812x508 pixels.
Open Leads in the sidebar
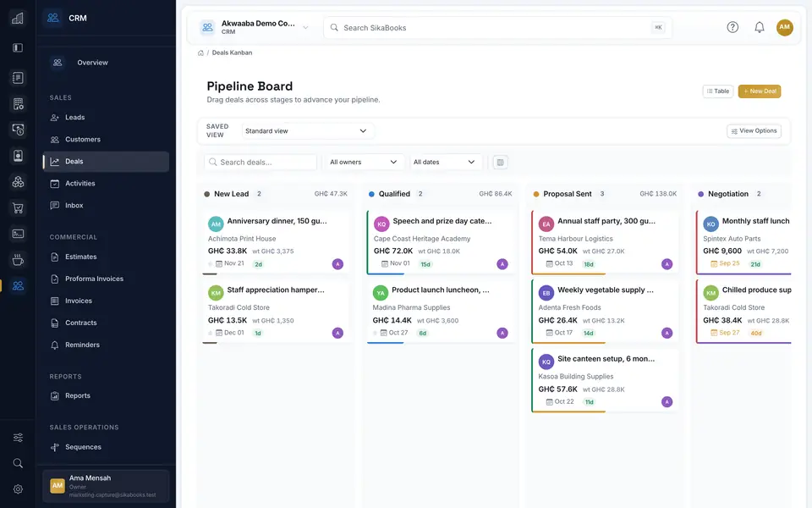tap(106, 118)
